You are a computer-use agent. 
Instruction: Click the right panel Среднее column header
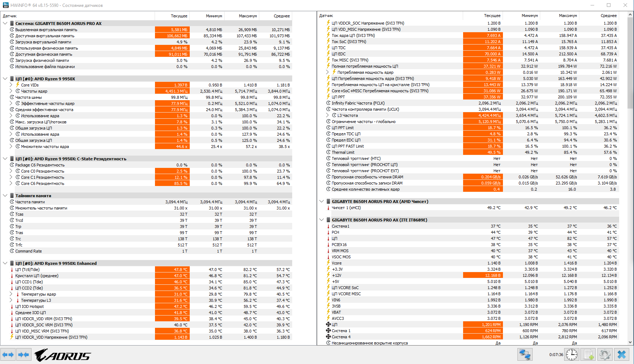(600, 16)
